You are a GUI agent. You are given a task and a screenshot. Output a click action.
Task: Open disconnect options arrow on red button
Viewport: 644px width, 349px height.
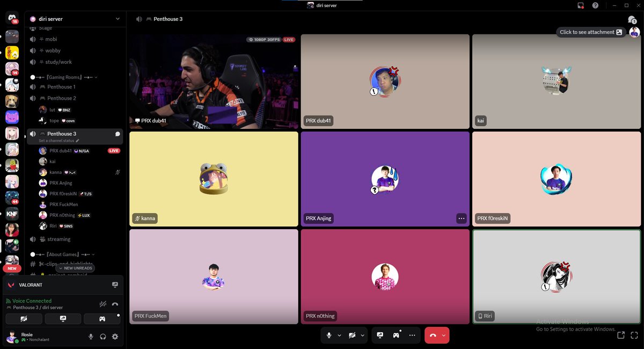(x=444, y=335)
